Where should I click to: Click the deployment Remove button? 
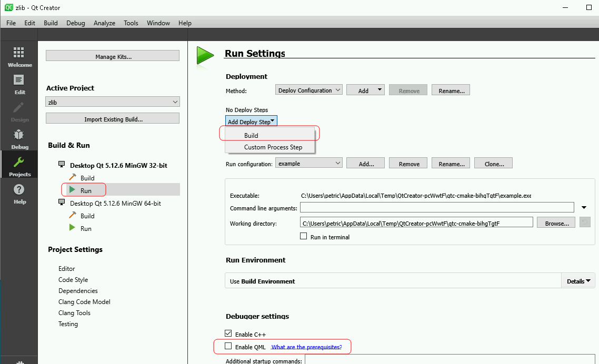pos(408,90)
